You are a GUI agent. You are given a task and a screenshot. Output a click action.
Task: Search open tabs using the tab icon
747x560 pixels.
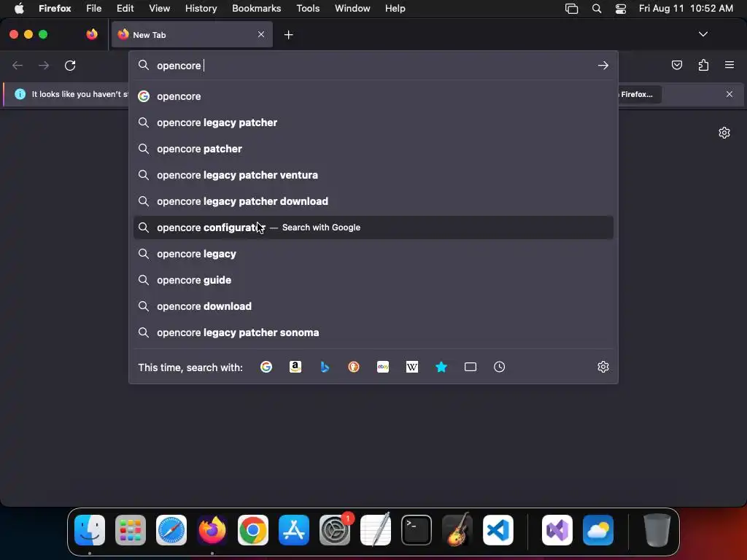coord(471,367)
